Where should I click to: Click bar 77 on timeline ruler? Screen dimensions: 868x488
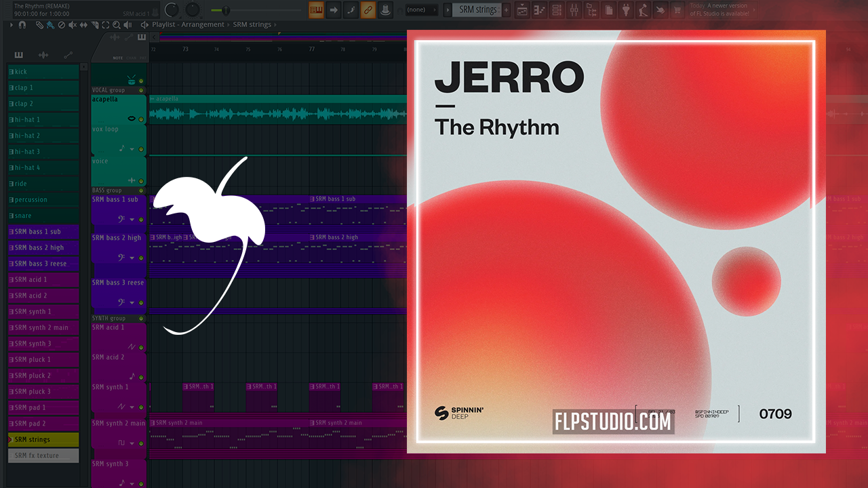[x=312, y=49]
